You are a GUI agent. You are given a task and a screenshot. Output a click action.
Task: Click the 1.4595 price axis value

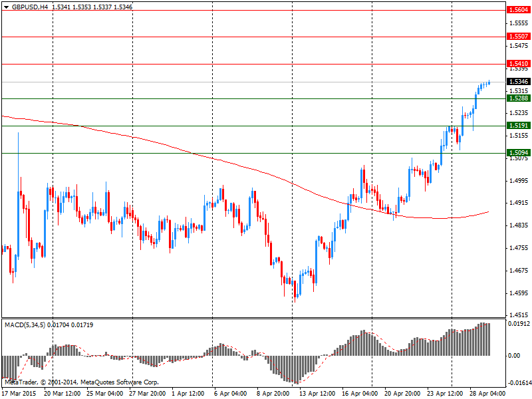pos(519,293)
